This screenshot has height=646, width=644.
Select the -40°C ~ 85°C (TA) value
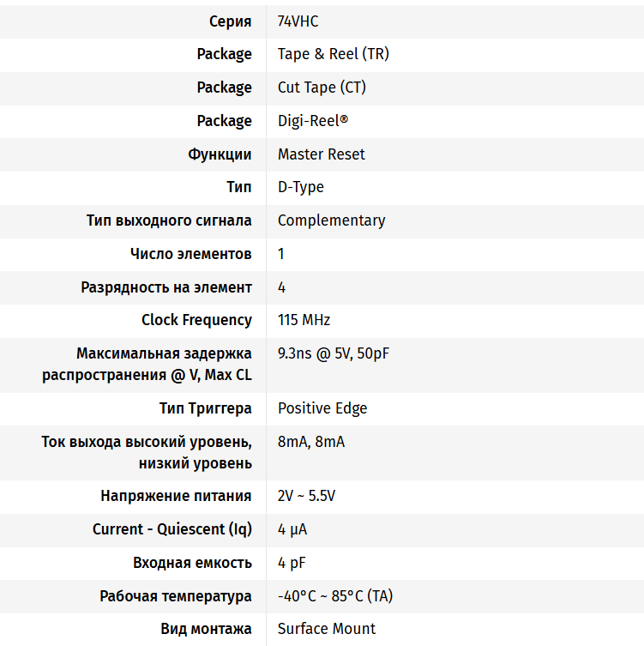pos(334,596)
